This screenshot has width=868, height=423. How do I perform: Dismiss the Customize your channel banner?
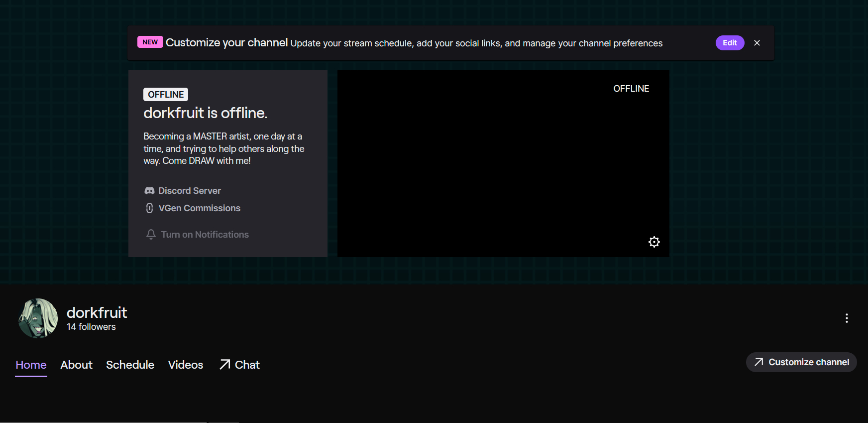point(757,43)
